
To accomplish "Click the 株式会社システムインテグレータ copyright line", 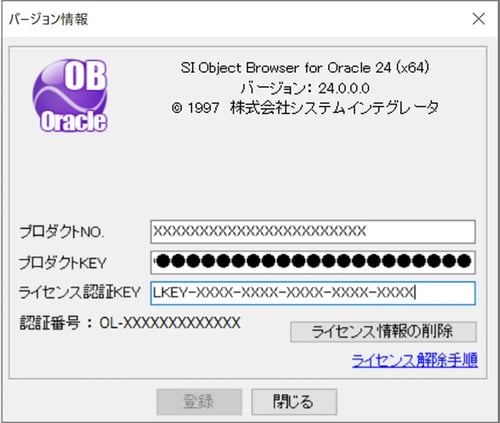I will [x=305, y=108].
